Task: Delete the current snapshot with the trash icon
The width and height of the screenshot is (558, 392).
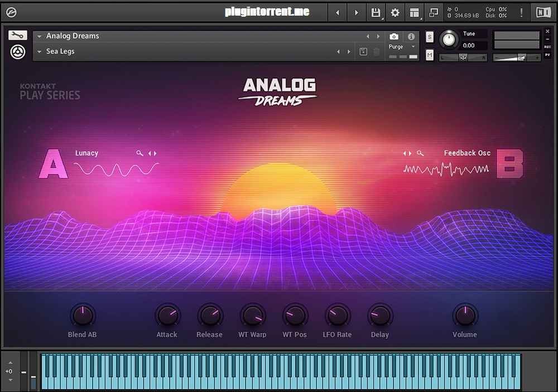Action: tap(377, 52)
